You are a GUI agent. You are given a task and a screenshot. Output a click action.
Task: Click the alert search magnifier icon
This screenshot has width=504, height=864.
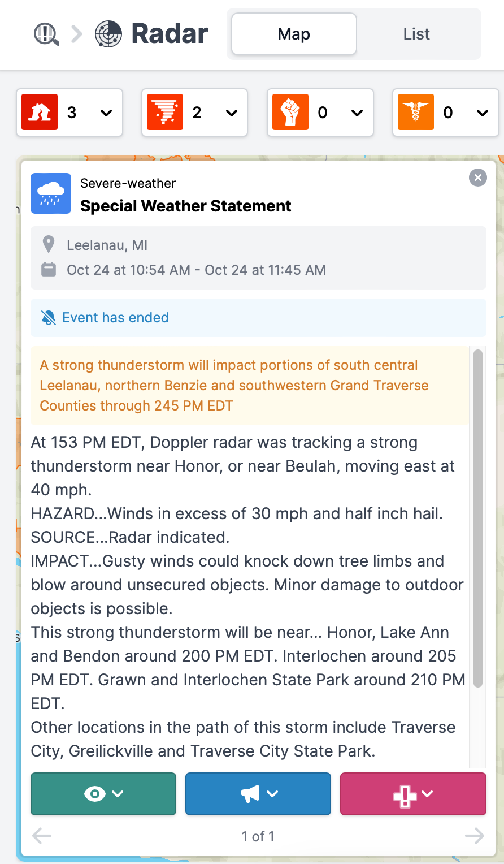[x=46, y=34]
